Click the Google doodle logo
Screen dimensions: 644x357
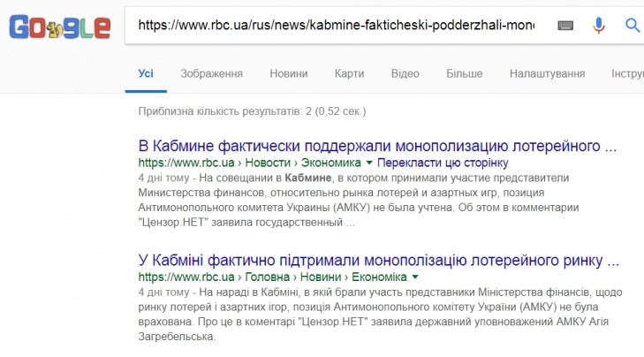pyautogui.click(x=60, y=27)
